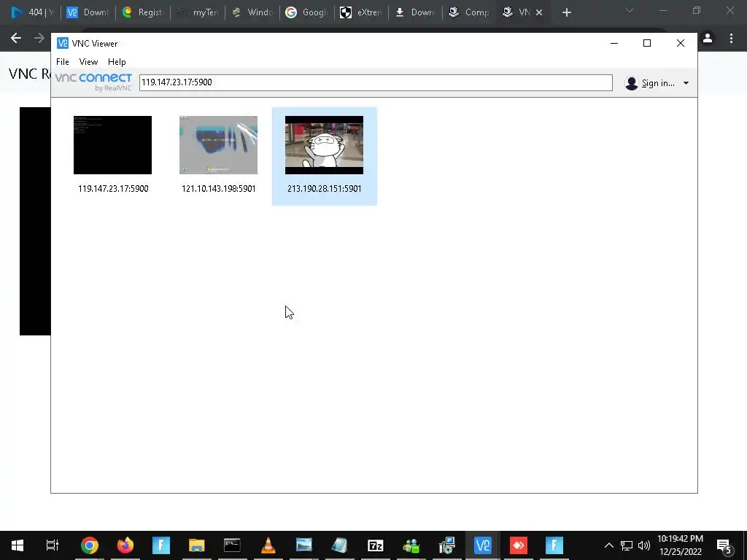Click the VNC server address input field
The width and height of the screenshot is (747, 560).
pos(376,82)
